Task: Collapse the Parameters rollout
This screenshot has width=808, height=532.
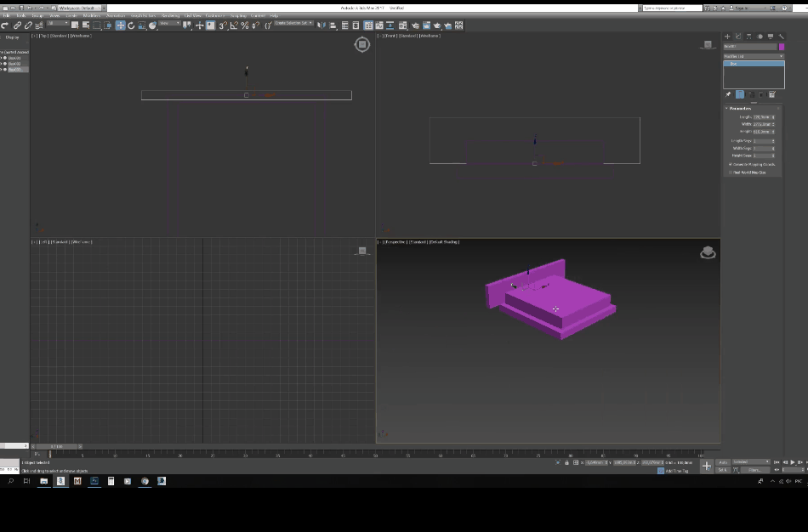Action: coord(738,108)
